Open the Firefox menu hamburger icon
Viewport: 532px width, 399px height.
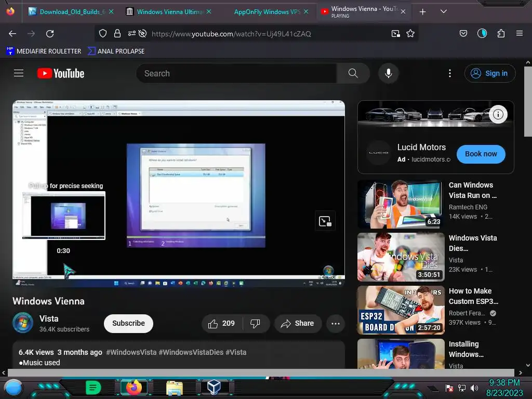519,33
